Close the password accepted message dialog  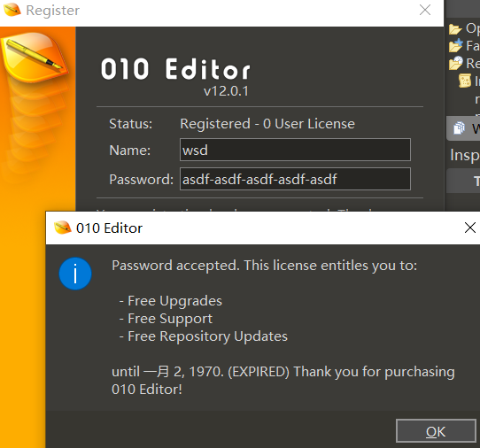tap(470, 228)
